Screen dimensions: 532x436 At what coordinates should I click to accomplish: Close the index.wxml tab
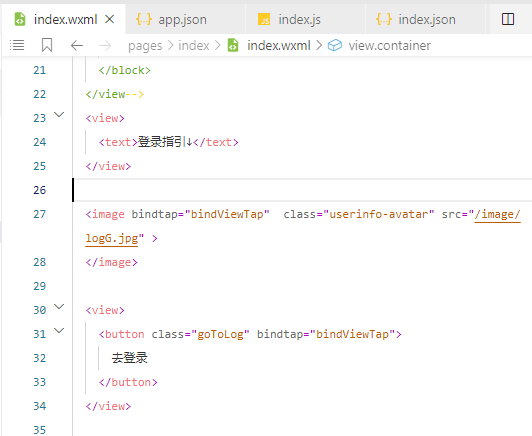pyautogui.click(x=109, y=19)
